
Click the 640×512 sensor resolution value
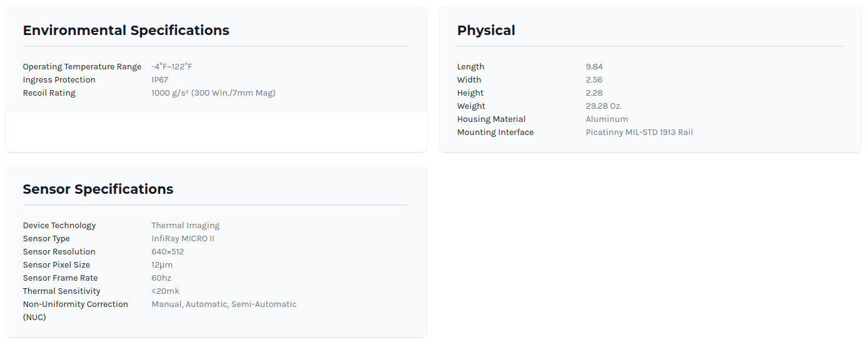pos(168,252)
